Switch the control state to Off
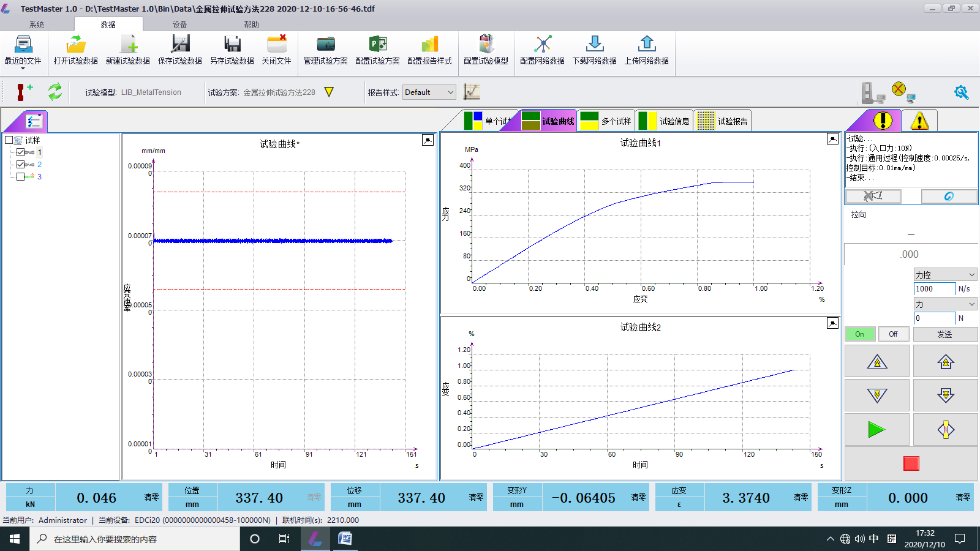The width and height of the screenshot is (980, 551). click(x=894, y=334)
